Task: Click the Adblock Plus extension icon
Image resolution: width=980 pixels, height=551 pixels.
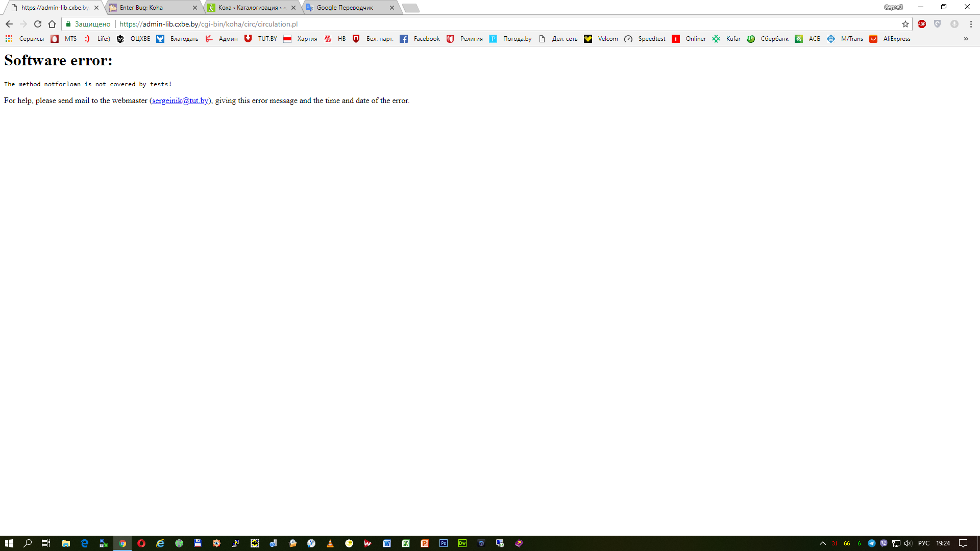Action: tap(922, 24)
